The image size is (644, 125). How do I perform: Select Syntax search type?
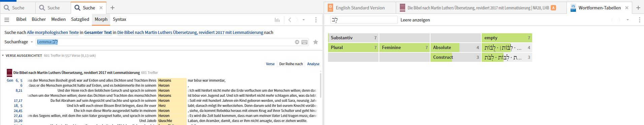click(120, 19)
